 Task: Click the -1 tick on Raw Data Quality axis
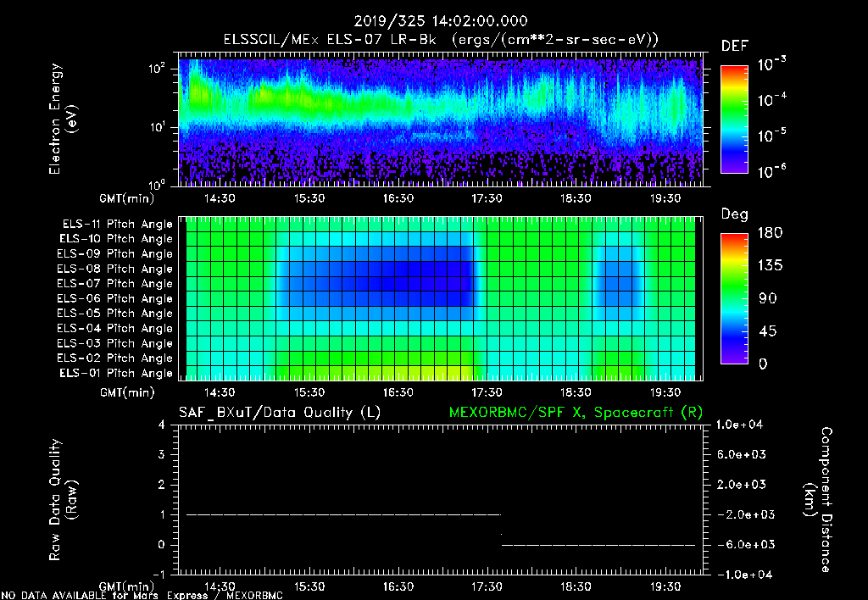click(x=159, y=575)
